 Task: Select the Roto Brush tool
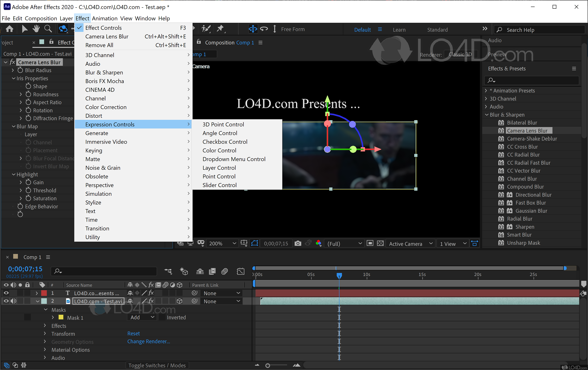[x=206, y=29]
